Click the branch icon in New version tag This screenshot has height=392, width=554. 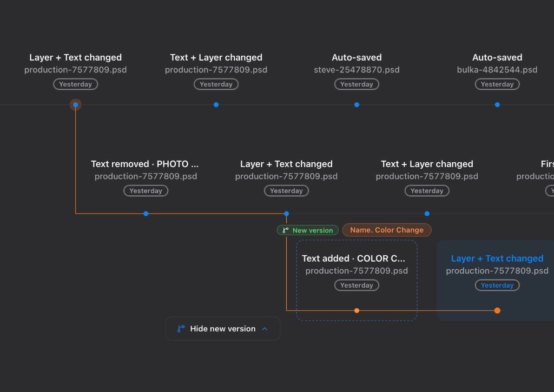tap(286, 230)
